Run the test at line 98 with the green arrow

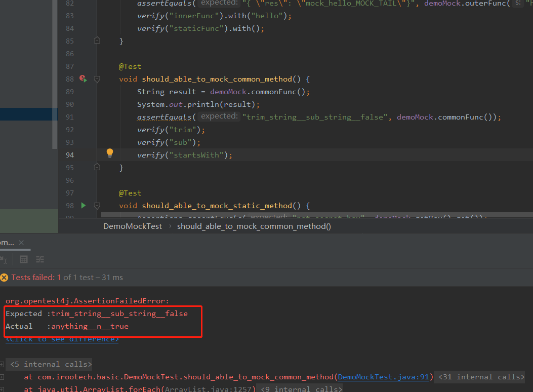pos(84,205)
